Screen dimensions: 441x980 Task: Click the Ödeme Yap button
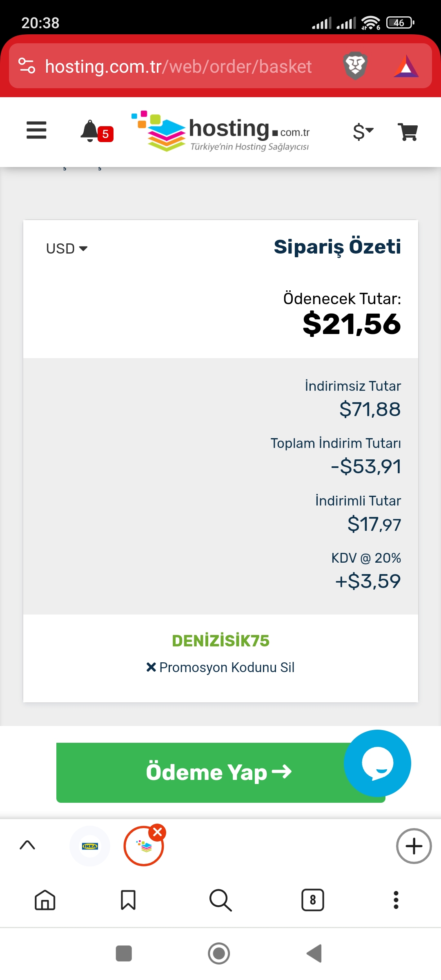pyautogui.click(x=220, y=772)
